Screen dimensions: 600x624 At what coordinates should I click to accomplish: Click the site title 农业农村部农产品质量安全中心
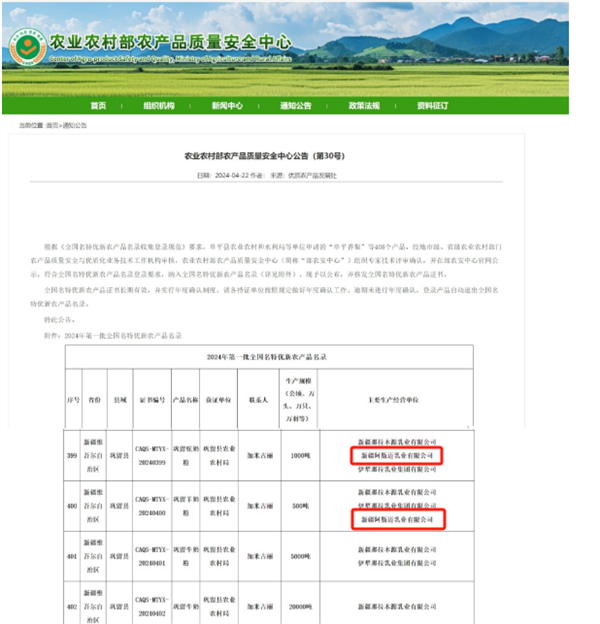pos(171,42)
